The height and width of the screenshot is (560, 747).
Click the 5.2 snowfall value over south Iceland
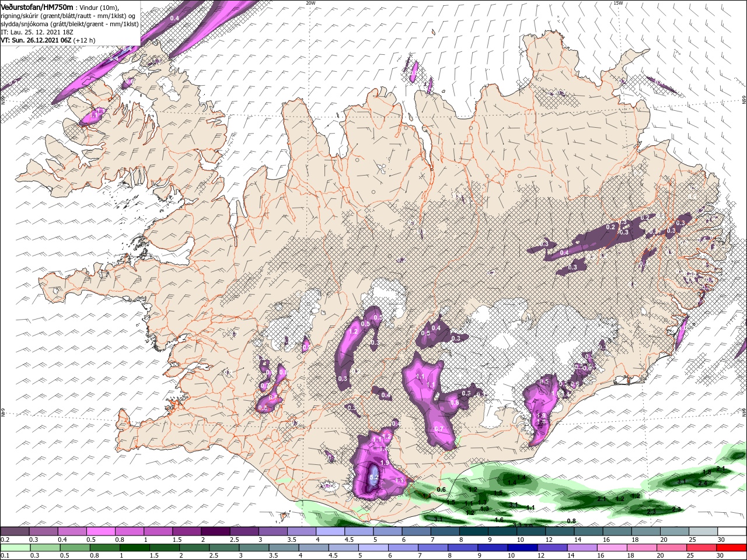pos(374,477)
